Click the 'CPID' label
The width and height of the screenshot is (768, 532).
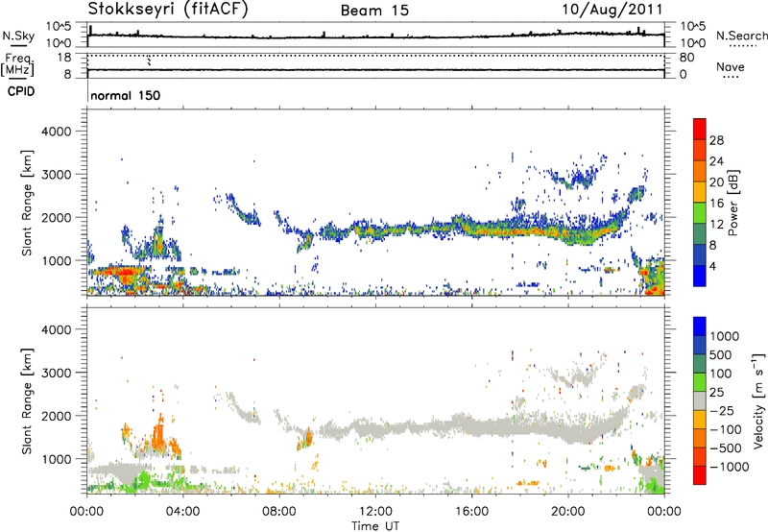tap(21, 91)
